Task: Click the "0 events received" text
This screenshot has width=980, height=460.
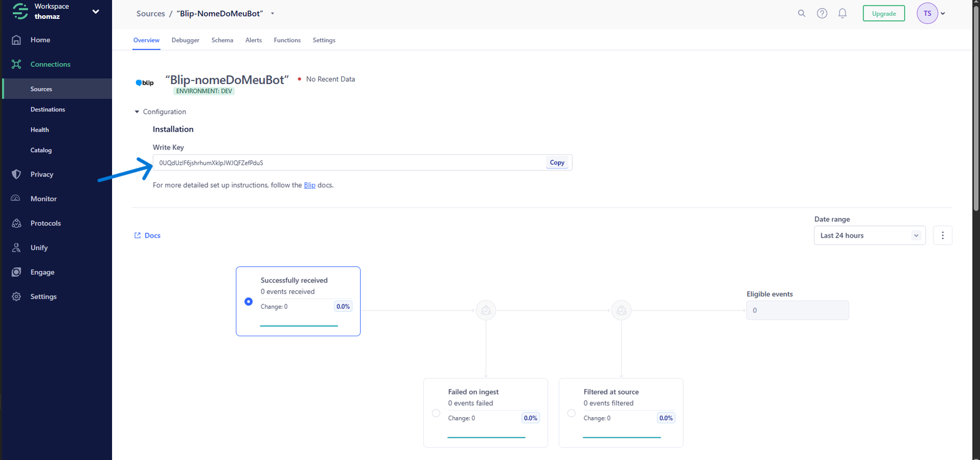Action: point(288,292)
